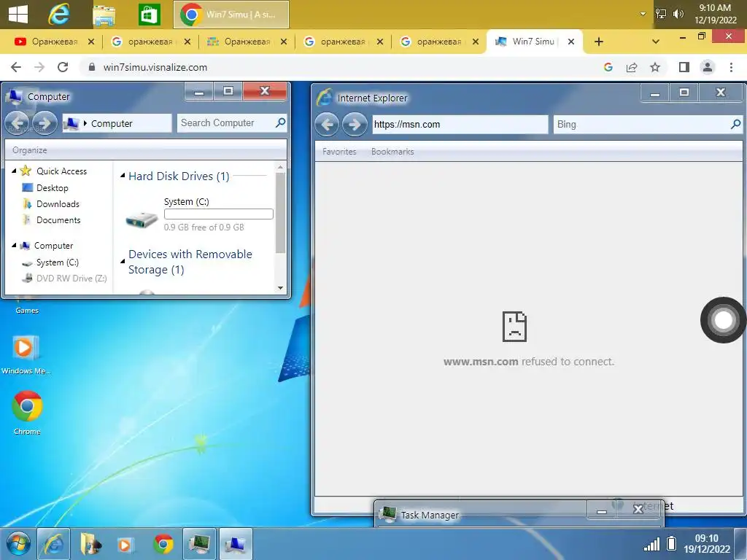Open the Chrome desktop shortcut icon
This screenshot has width=747, height=560.
(x=27, y=406)
